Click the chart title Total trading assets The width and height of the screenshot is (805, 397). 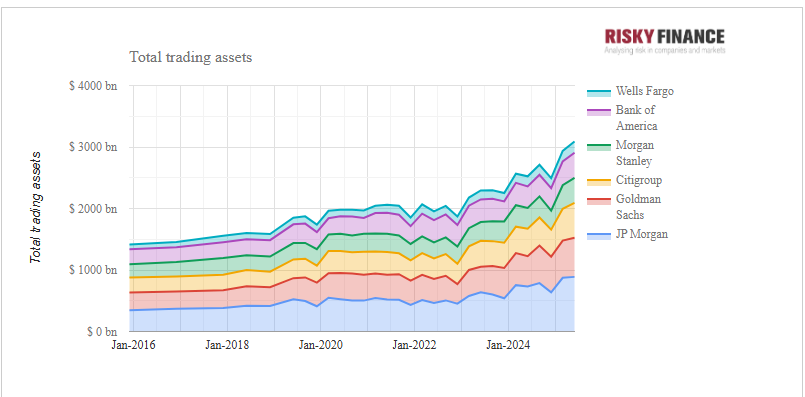[x=190, y=57]
